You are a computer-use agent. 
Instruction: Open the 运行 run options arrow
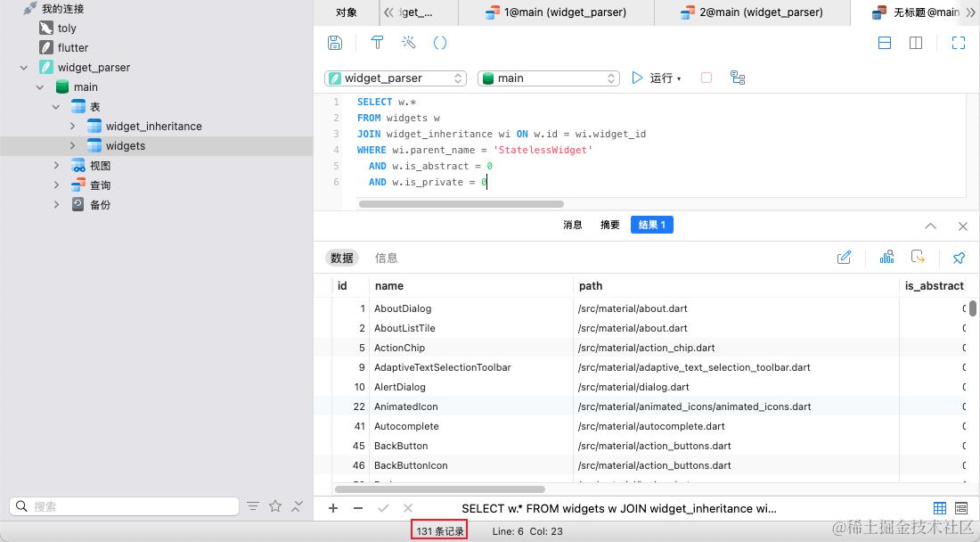[680, 78]
